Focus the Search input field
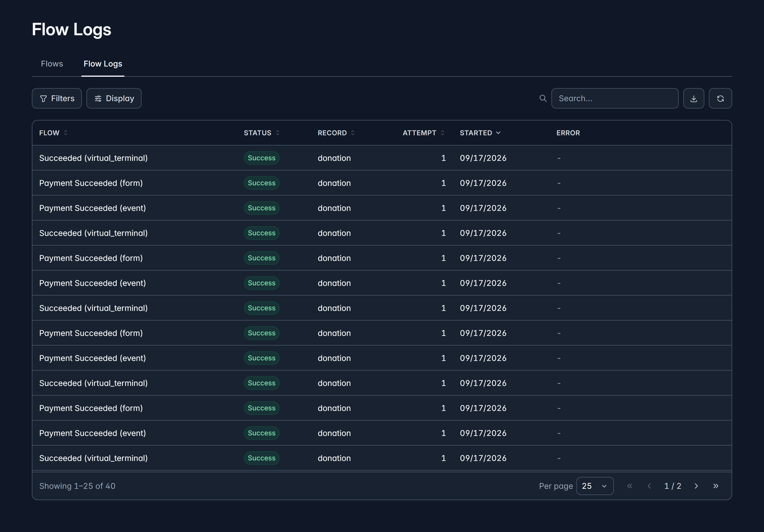This screenshot has width=764, height=532. [615, 99]
